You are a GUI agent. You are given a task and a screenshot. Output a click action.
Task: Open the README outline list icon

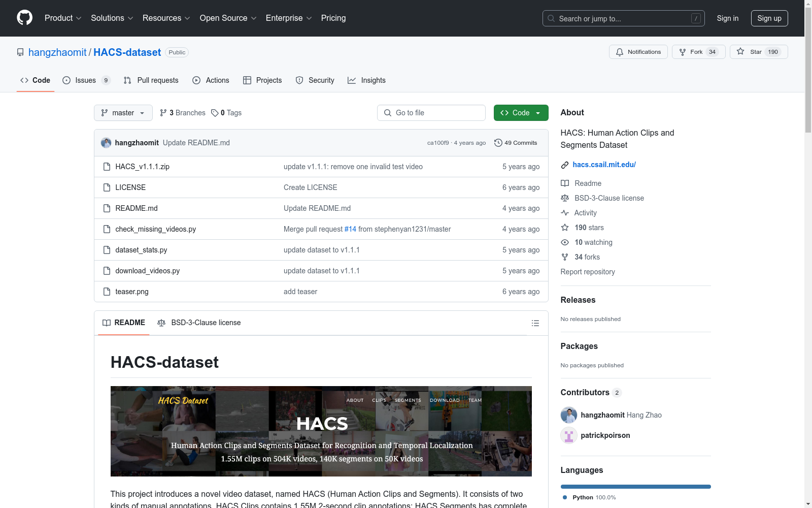click(x=535, y=323)
